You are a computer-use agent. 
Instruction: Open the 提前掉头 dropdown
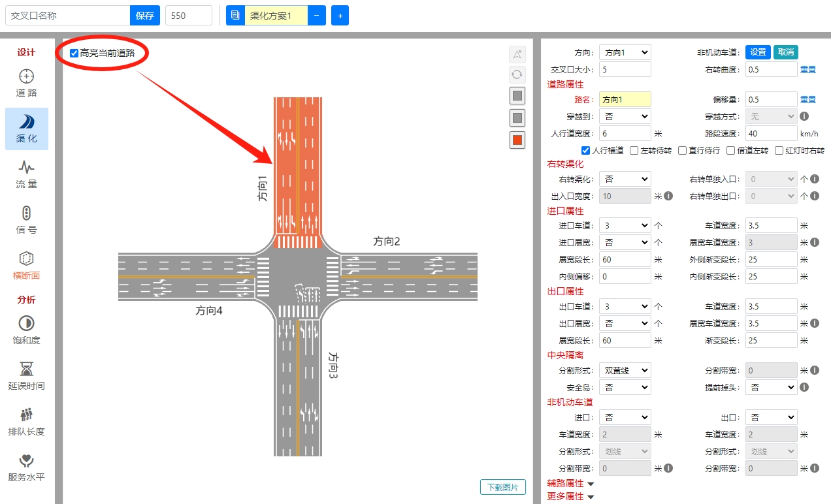[x=771, y=387]
